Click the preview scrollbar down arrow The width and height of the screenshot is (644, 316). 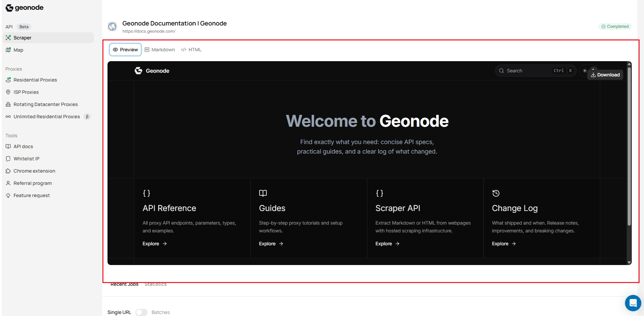point(629,262)
